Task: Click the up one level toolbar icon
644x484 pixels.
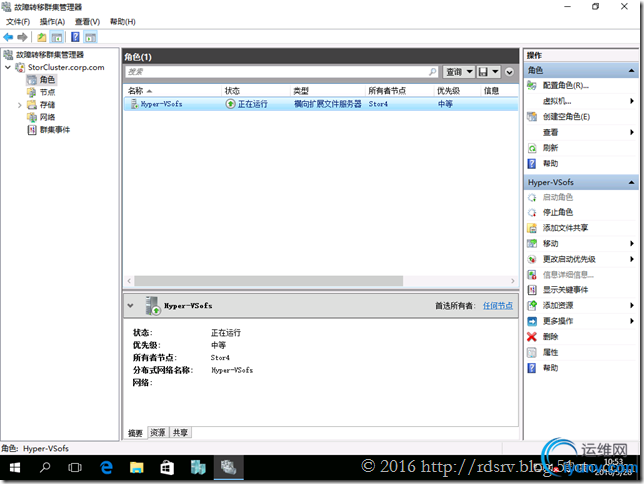Action: pos(41,37)
